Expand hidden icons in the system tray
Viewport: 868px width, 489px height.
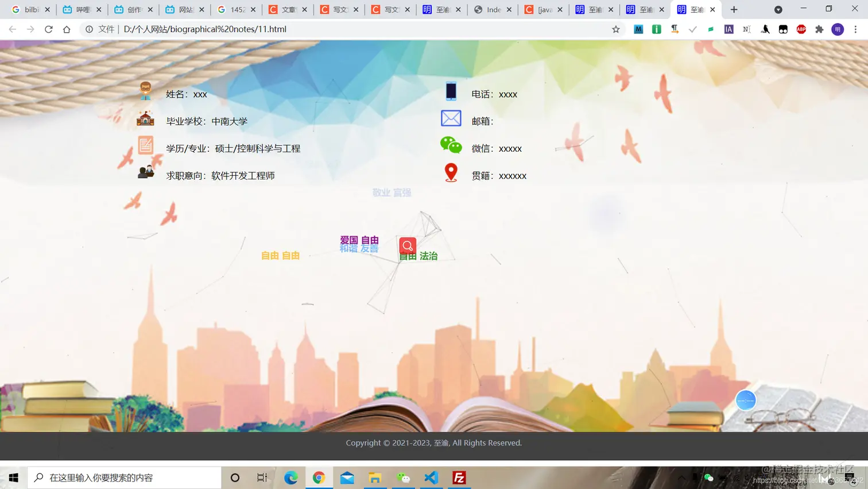pos(681,478)
